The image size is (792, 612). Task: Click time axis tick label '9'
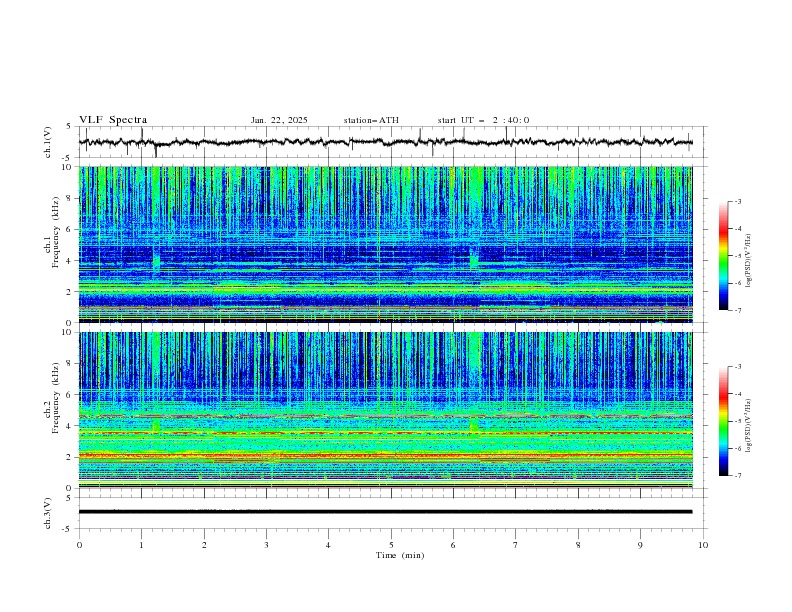coord(640,545)
